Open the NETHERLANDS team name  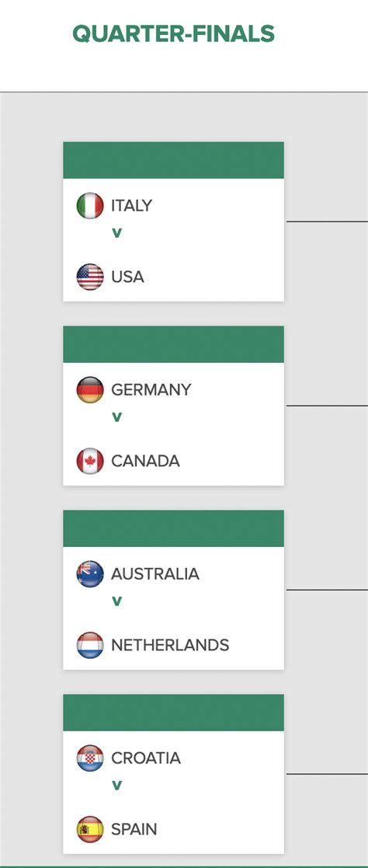(170, 646)
